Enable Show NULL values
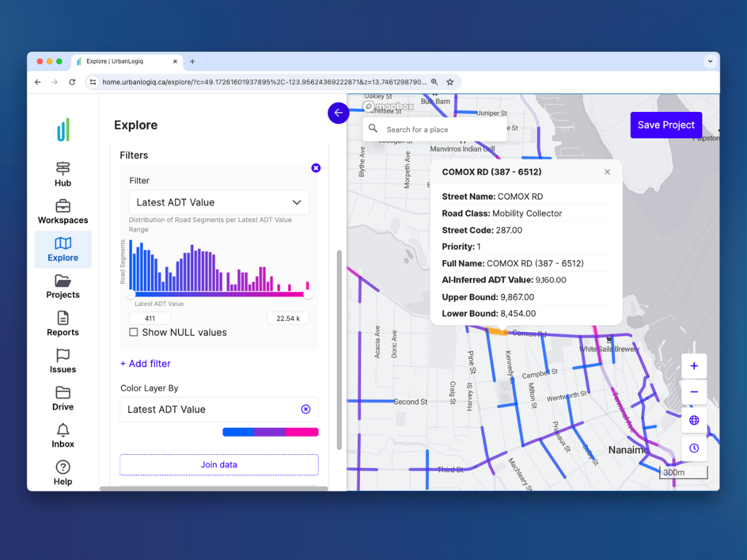Screen dimensions: 747x560 click(133, 332)
